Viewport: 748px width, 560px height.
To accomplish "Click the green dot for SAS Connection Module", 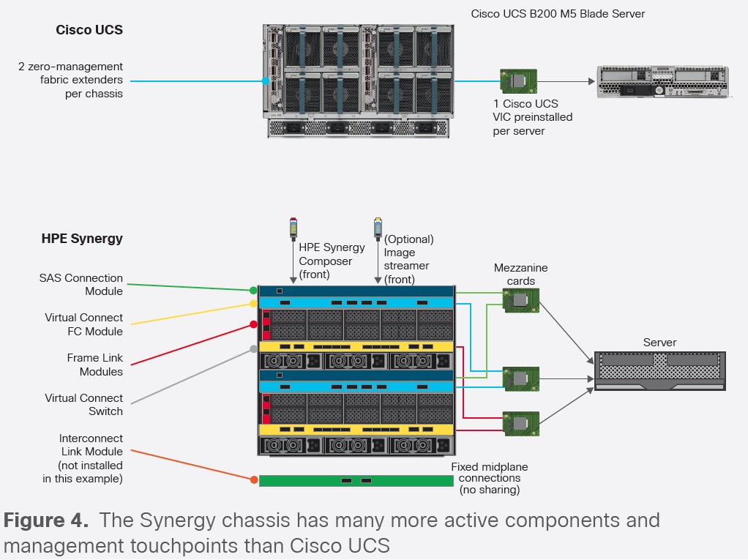I will [x=253, y=290].
